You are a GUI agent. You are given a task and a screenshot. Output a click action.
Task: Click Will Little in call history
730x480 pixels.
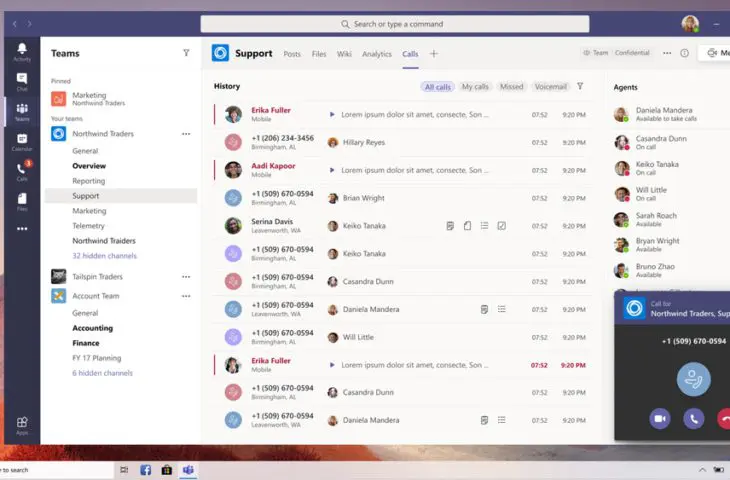click(358, 337)
